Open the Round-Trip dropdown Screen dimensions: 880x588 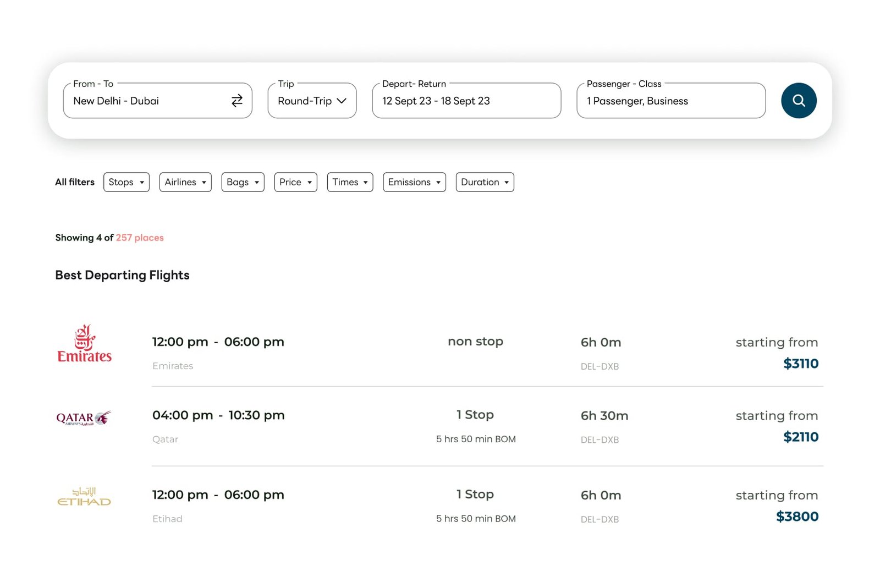point(311,101)
